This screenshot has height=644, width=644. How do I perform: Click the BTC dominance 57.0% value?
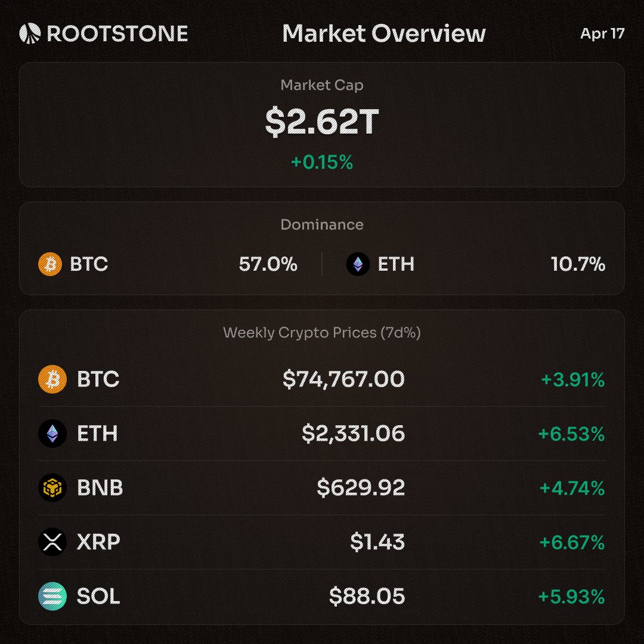coord(268,264)
